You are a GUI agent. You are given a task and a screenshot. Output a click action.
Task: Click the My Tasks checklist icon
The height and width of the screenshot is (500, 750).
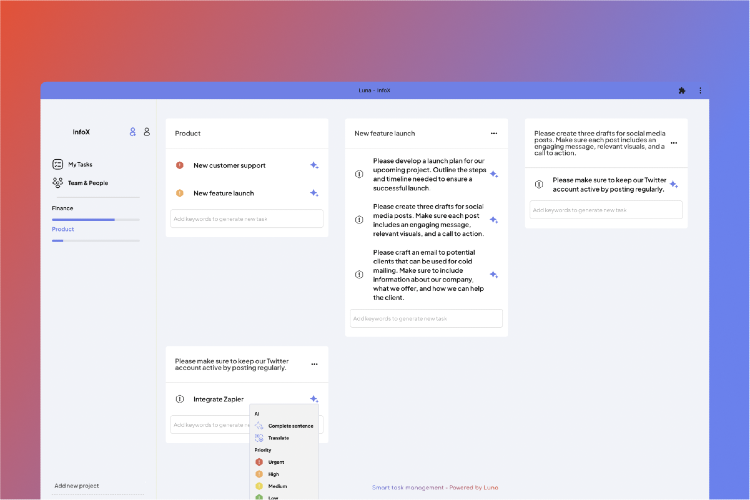[x=57, y=164]
